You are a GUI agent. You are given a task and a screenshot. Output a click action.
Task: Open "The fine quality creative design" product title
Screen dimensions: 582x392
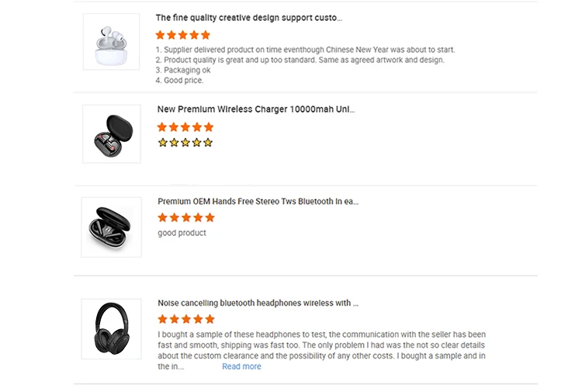(x=248, y=18)
